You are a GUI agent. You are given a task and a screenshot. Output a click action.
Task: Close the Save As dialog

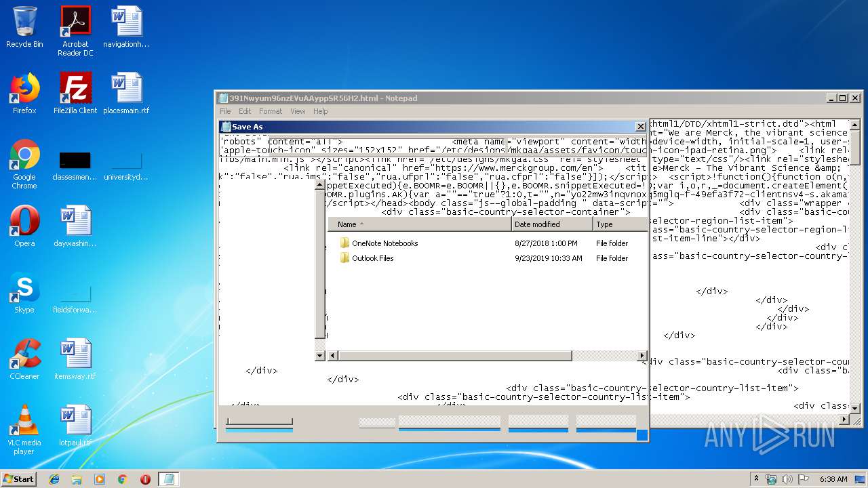(640, 126)
